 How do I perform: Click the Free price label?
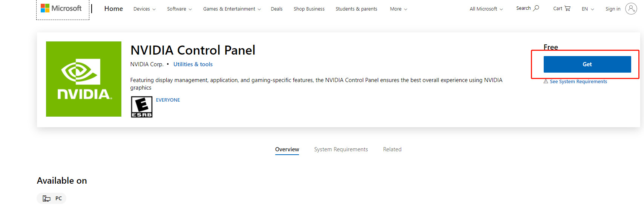pyautogui.click(x=551, y=47)
